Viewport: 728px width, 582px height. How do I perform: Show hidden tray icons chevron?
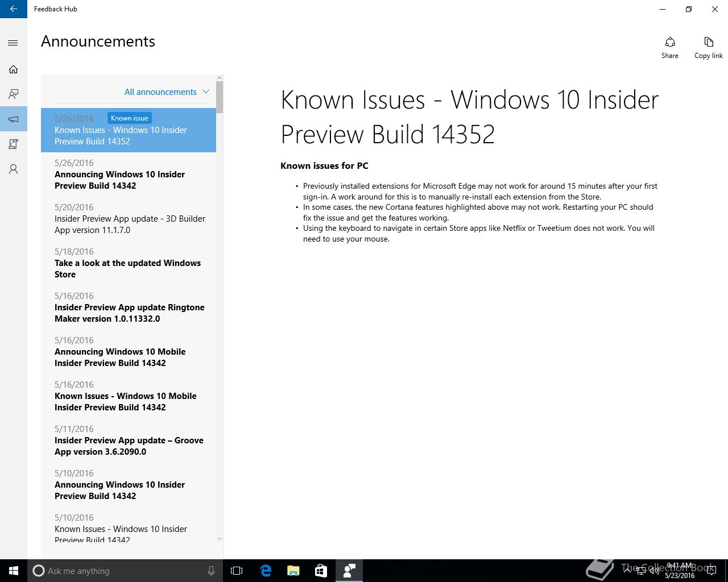pyautogui.click(x=627, y=571)
